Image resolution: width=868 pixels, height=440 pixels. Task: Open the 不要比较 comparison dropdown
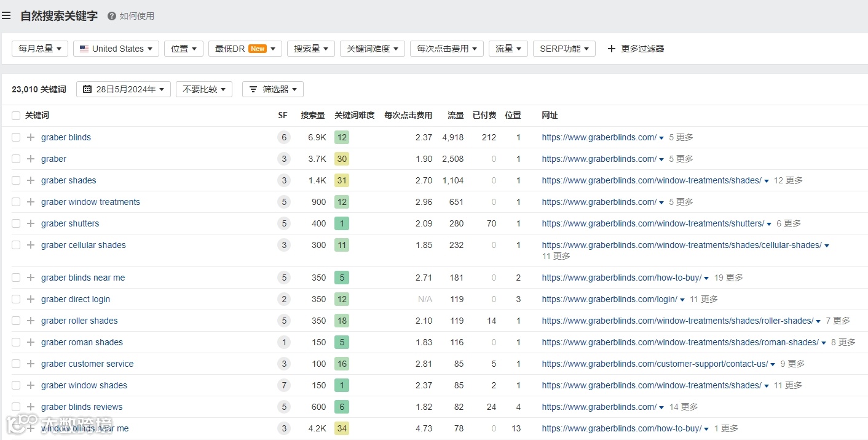click(x=204, y=89)
